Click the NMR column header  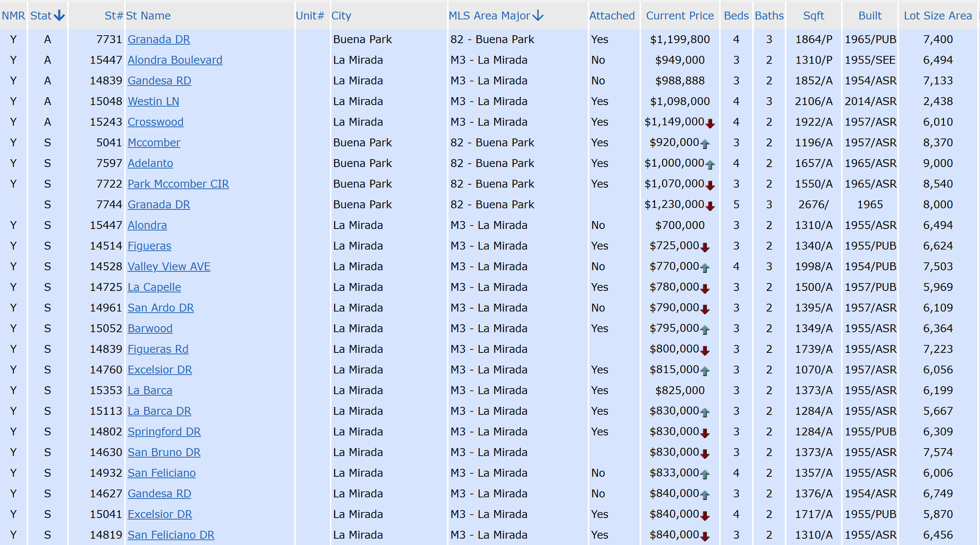(x=13, y=16)
